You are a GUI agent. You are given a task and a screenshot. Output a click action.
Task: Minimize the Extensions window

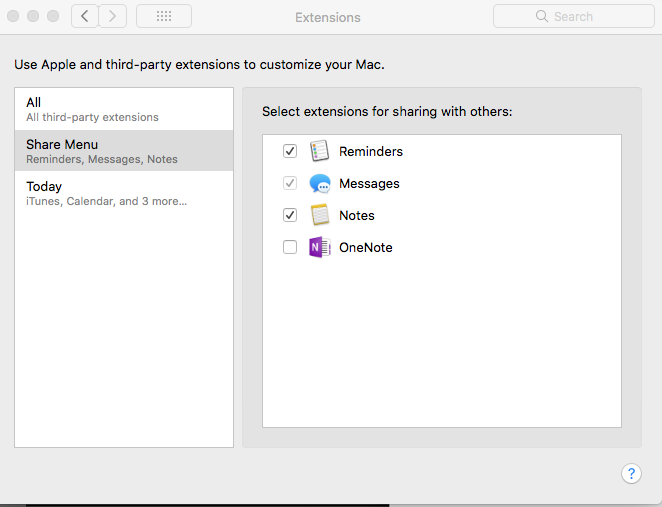tap(33, 16)
